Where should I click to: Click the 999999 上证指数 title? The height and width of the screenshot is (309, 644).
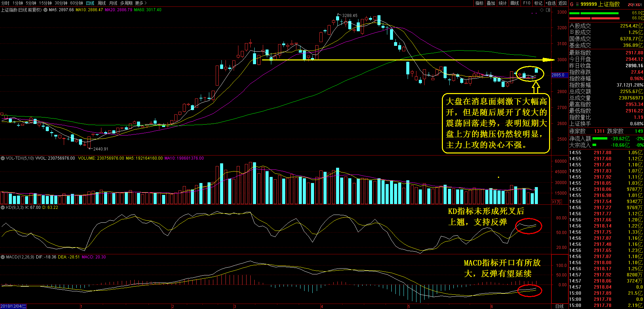coord(600,4)
